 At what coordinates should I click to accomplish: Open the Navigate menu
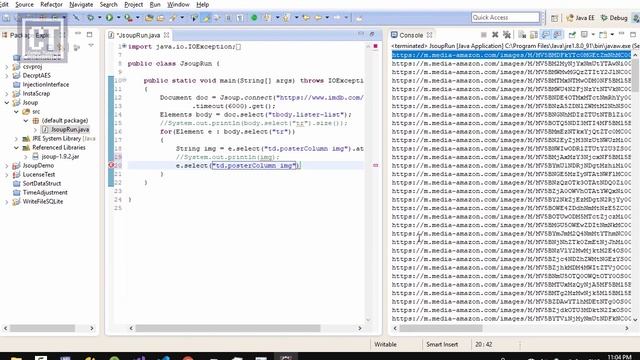click(x=81, y=4)
